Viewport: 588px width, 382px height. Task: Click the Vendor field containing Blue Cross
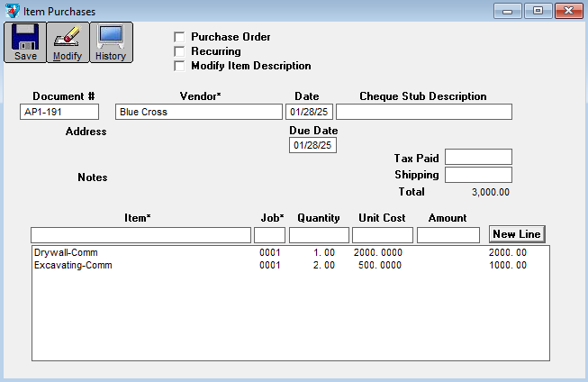pyautogui.click(x=199, y=112)
